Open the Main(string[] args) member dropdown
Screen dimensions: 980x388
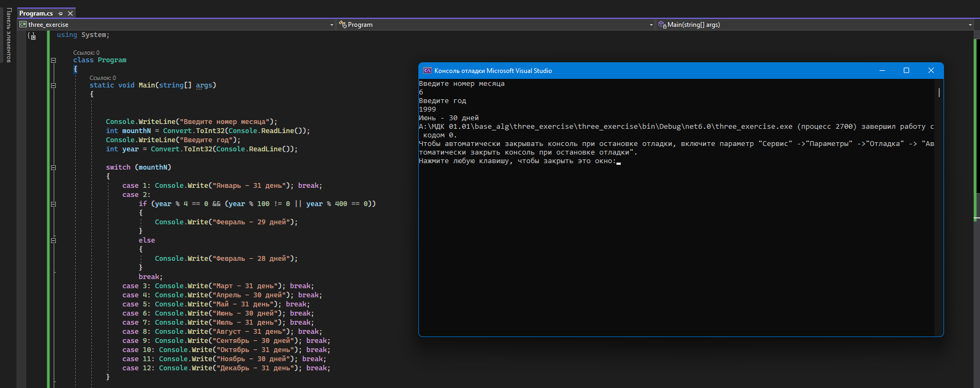point(815,25)
